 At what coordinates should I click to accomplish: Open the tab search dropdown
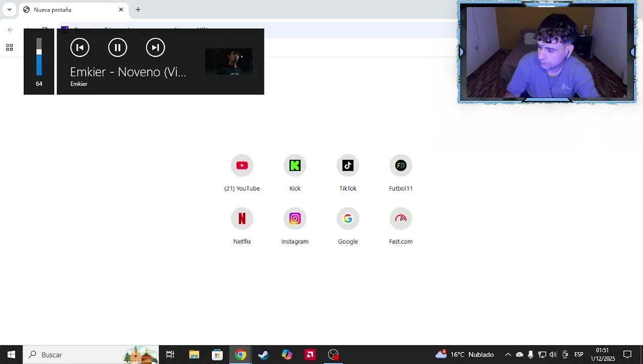click(9, 10)
